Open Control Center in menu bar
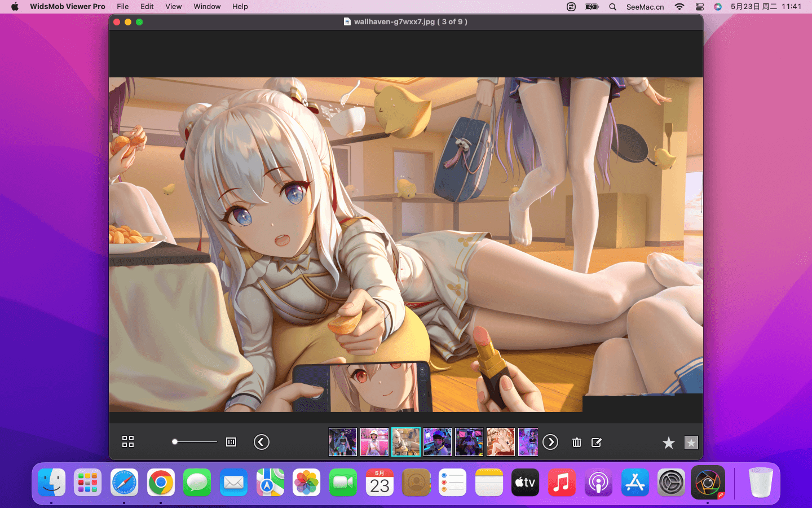The width and height of the screenshot is (812, 508). 699,7
